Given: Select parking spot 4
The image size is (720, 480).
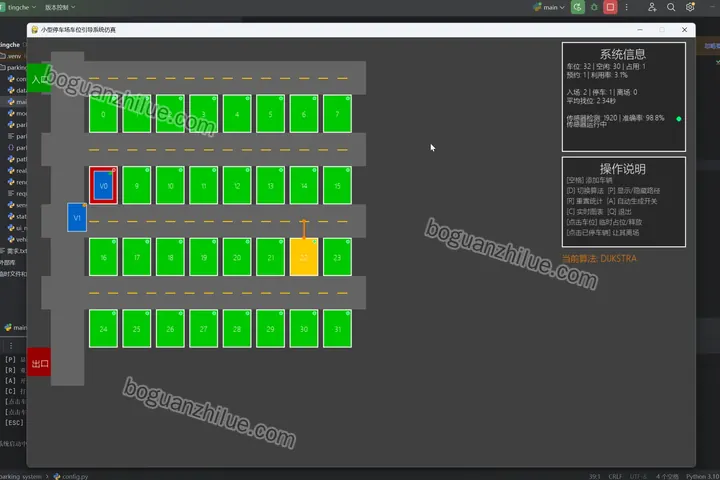Looking at the screenshot, I should click(x=237, y=114).
